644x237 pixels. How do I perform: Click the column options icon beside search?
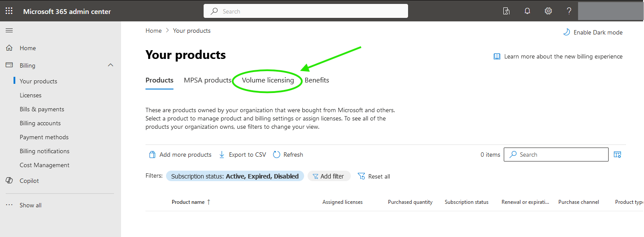(x=617, y=155)
